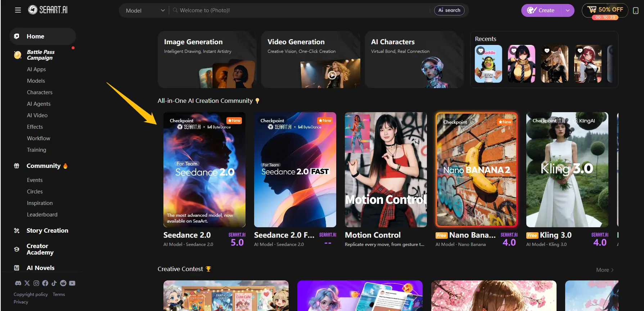Open the Facebook icon link
Viewport: 644px width, 311px height.
[x=45, y=283]
